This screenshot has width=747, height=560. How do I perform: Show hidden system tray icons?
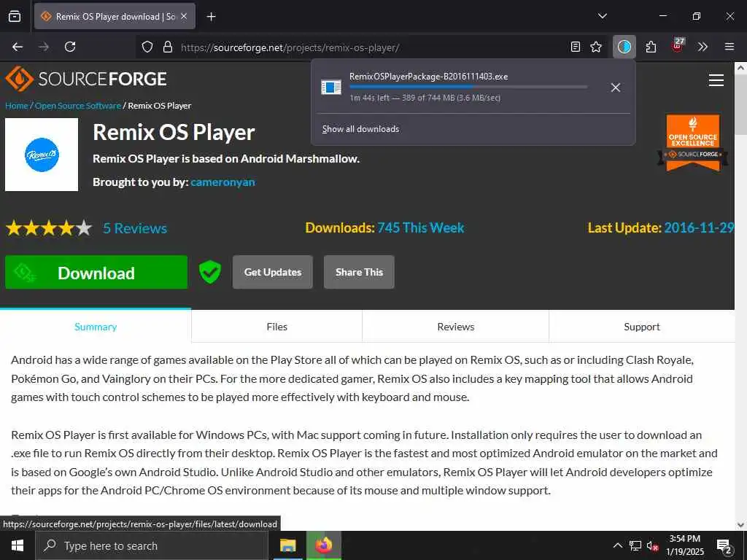617,545
